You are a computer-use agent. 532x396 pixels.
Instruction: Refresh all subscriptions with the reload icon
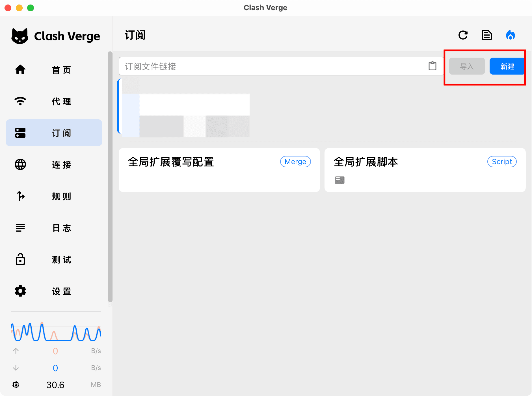click(463, 35)
